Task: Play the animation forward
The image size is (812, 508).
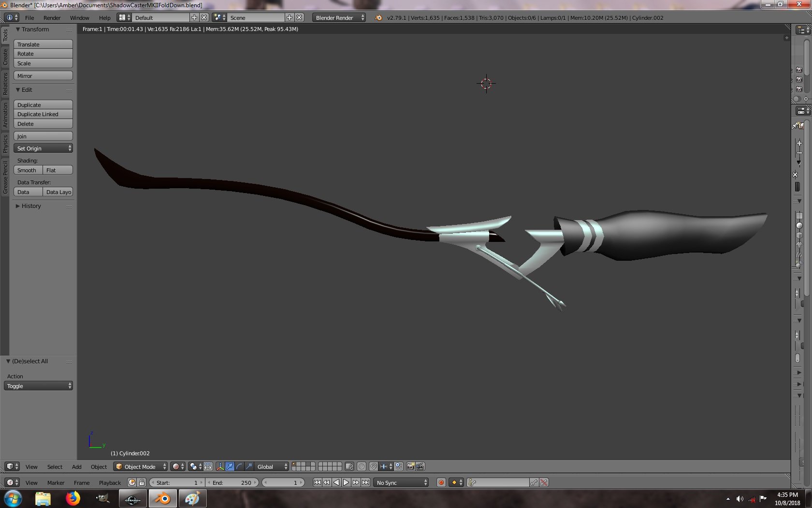Action: 346,482
